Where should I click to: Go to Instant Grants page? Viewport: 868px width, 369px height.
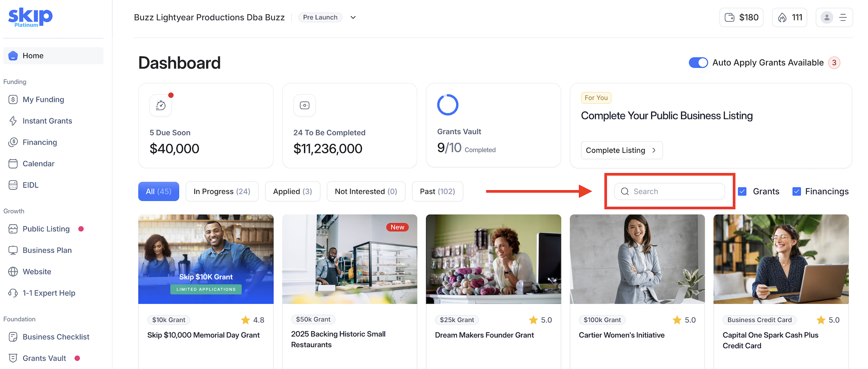[x=47, y=121]
